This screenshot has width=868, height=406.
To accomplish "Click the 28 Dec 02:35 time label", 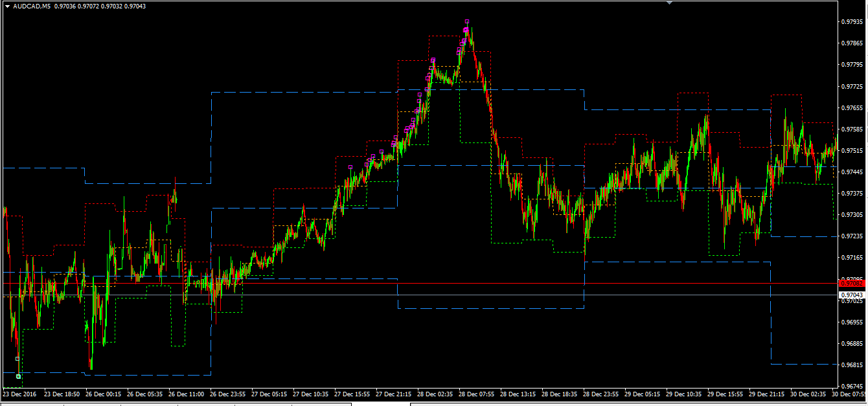I will point(435,394).
